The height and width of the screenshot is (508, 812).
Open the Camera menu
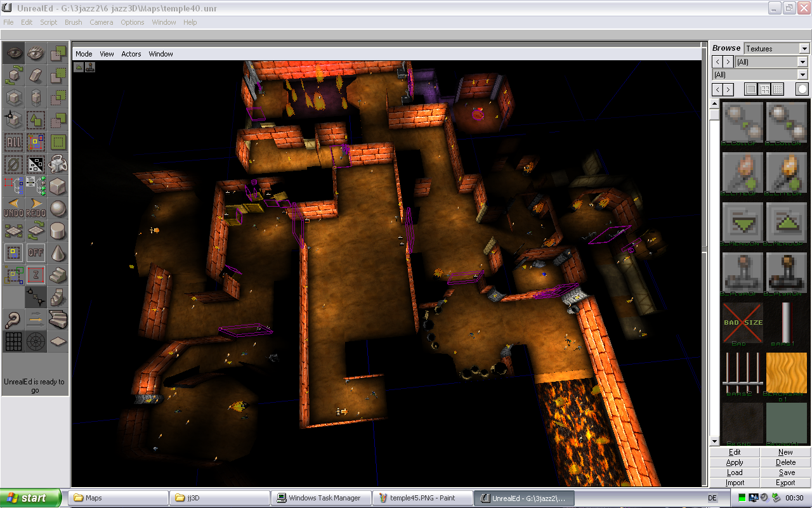pyautogui.click(x=101, y=22)
